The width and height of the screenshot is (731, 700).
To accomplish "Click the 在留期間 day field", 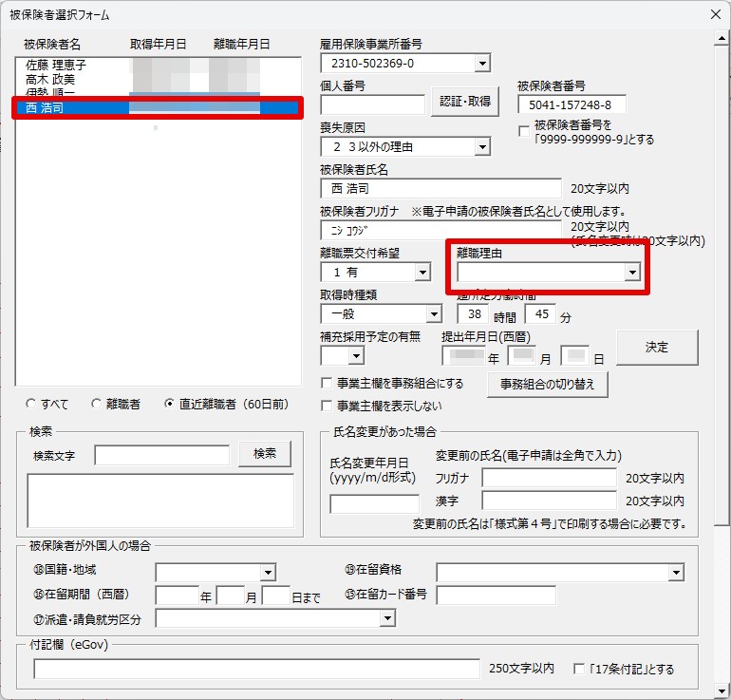I will [x=276, y=596].
